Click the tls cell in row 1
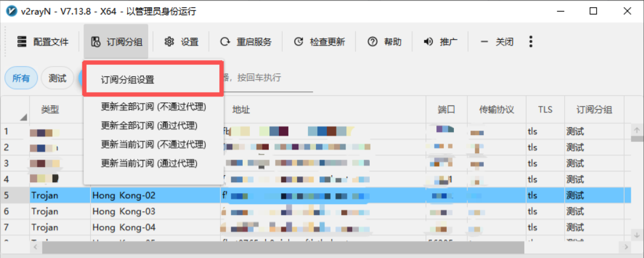Image resolution: width=644 pixels, height=258 pixels. coord(545,132)
